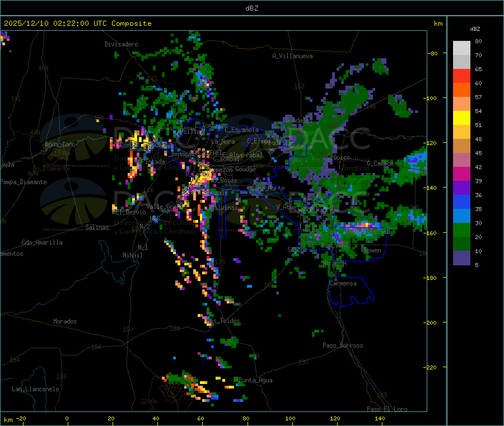This screenshot has height=426, width=504.
Task: Select the magenta 39–42 dBZ legend color
Action: pyautogui.click(x=461, y=174)
